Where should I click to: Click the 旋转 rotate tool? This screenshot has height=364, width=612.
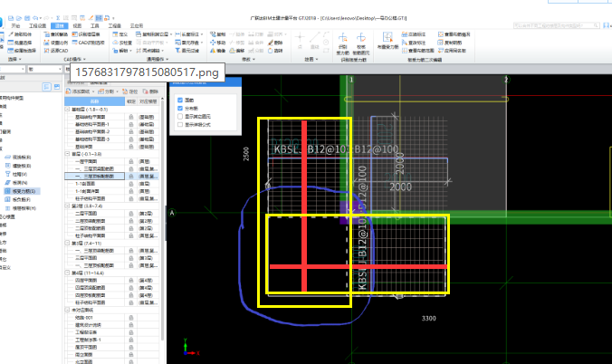(x=275, y=51)
